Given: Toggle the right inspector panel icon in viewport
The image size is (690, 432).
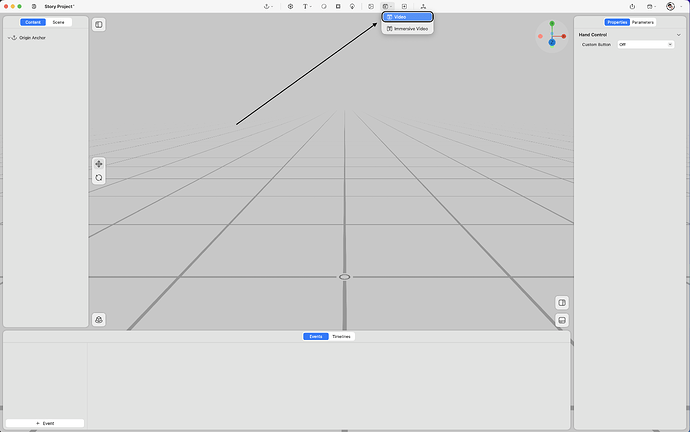Looking at the screenshot, I should tap(562, 303).
